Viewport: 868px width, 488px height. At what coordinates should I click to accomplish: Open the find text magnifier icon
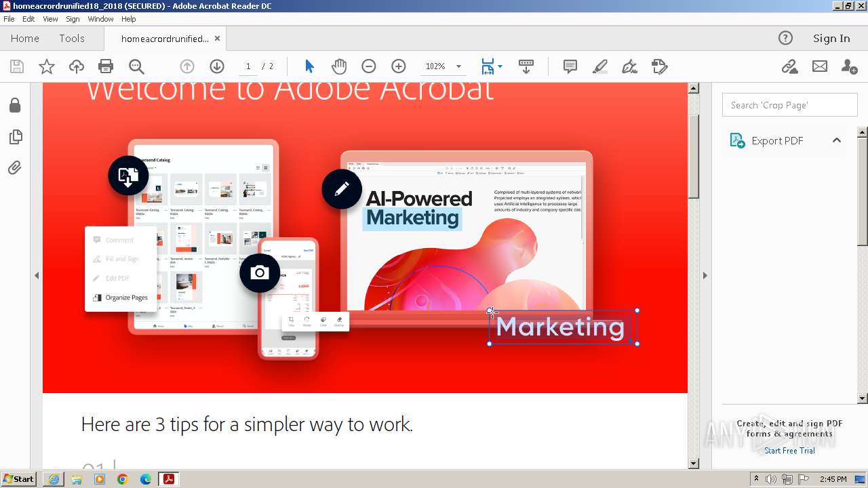(136, 66)
